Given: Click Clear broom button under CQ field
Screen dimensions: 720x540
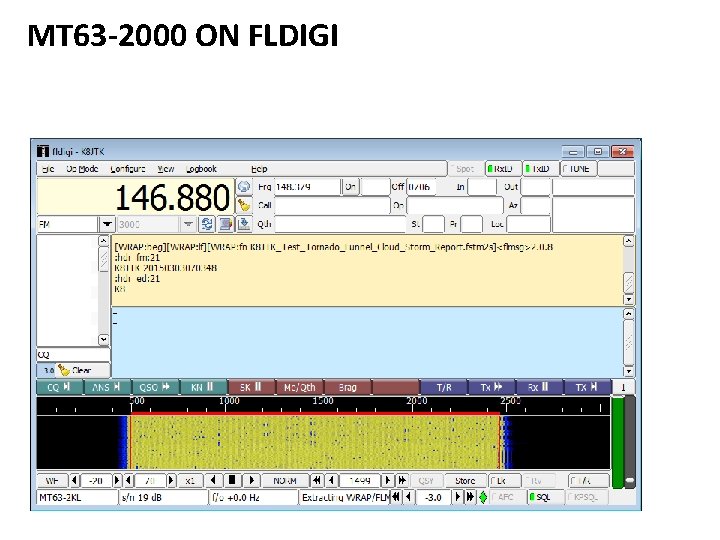Looking at the screenshot, I should click(x=82, y=370).
